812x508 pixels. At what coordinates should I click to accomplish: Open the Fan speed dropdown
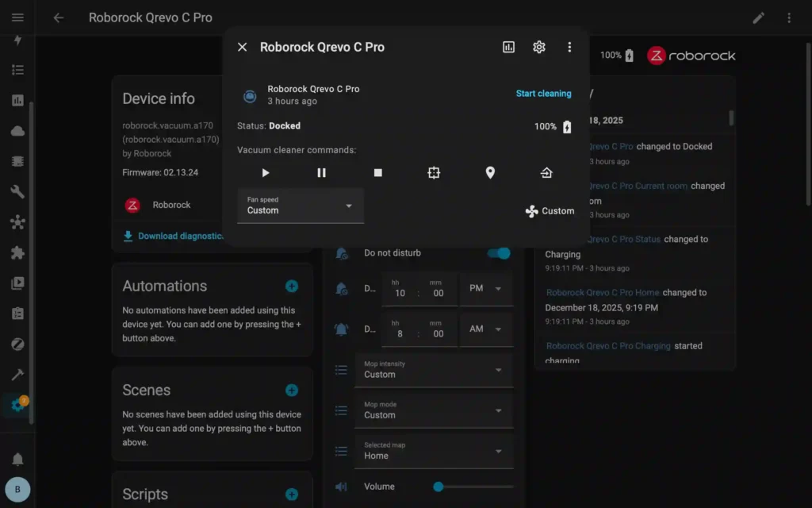tap(301, 205)
